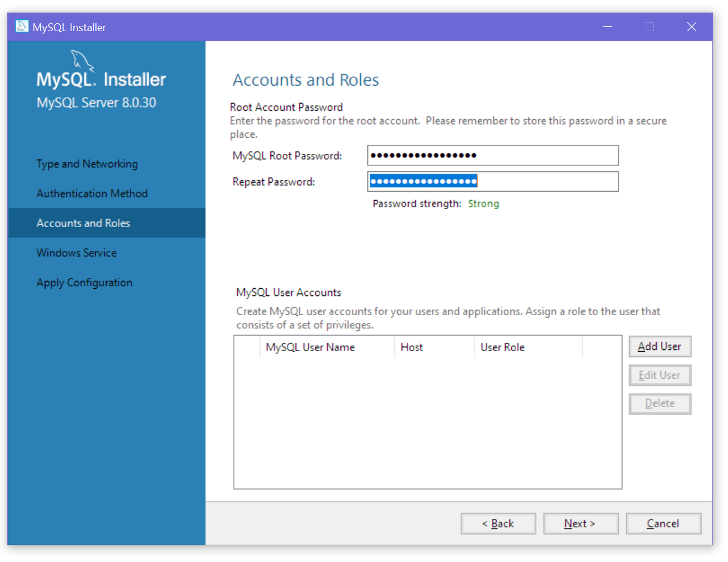Viewport: 728px width, 562px height.
Task: Go to Authentication Method step
Action: coord(92,194)
